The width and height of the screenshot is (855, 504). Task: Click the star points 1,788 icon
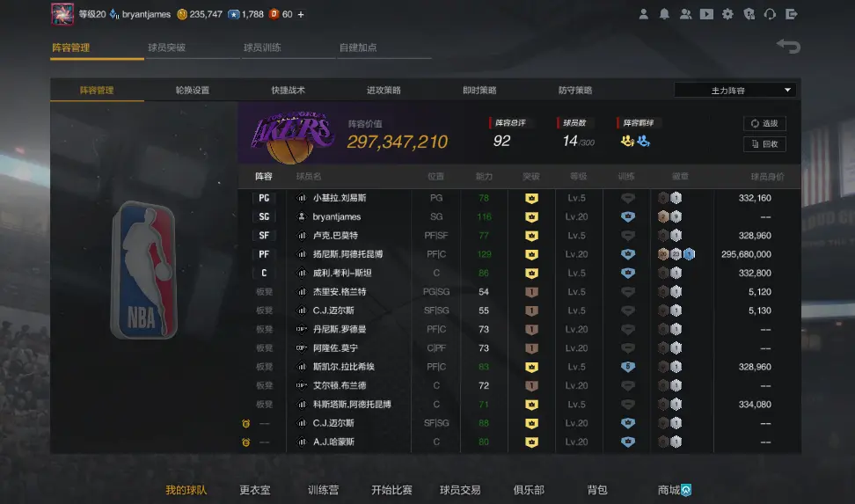[233, 14]
